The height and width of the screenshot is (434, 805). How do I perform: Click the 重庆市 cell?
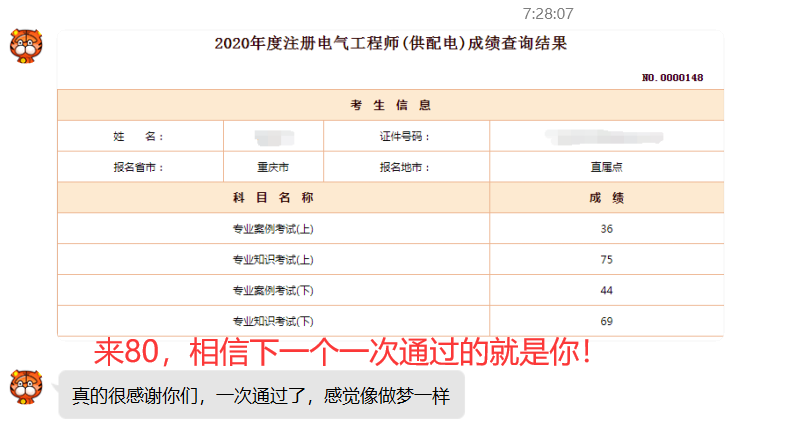[273, 167]
